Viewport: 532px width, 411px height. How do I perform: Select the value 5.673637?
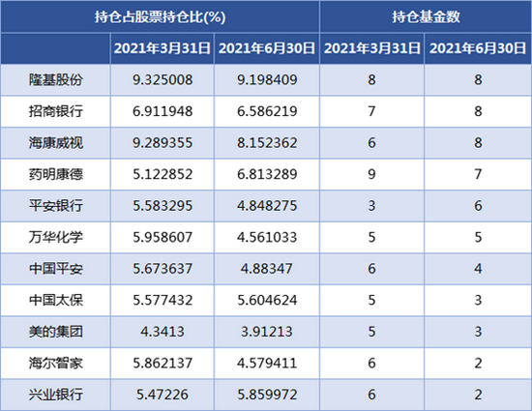coord(163,269)
